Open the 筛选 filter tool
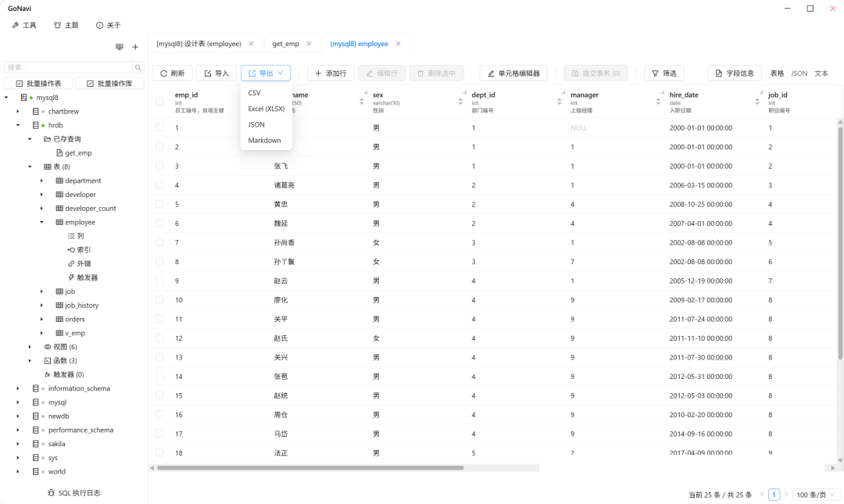 (663, 73)
